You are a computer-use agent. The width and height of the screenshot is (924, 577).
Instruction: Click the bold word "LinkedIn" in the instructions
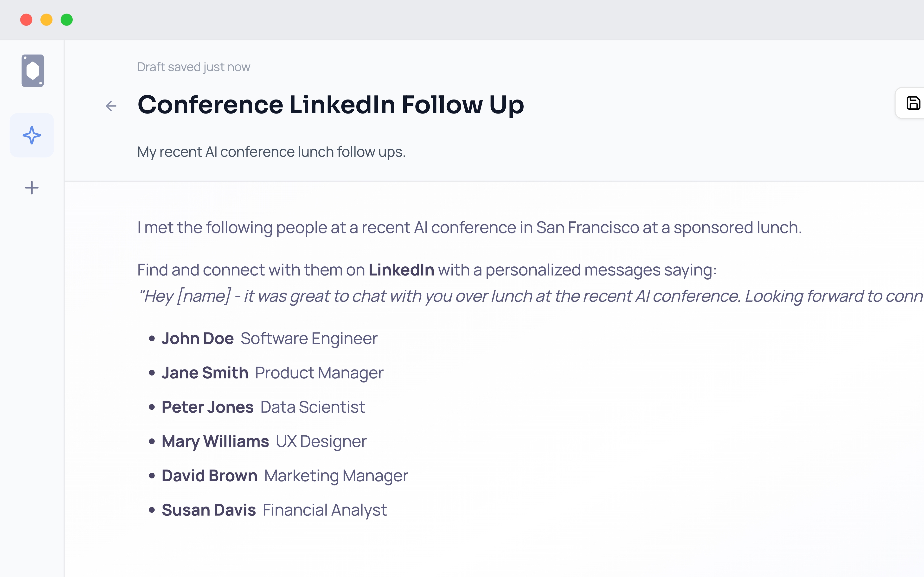point(401,270)
